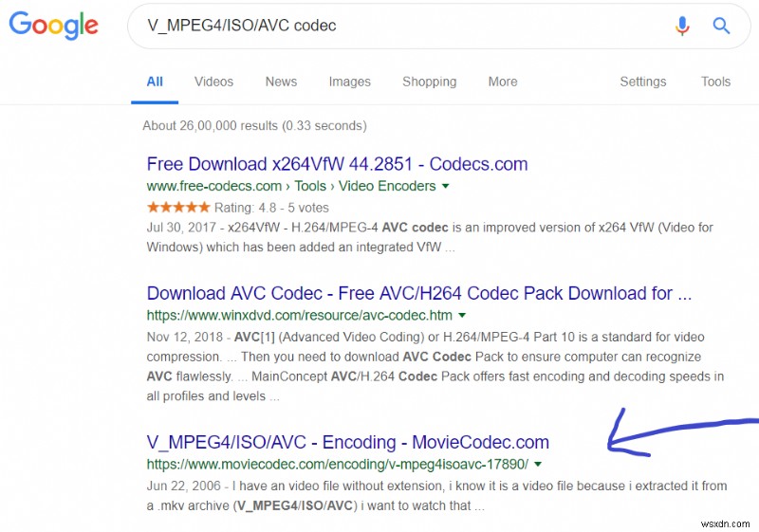Click the search query input field
The width and height of the screenshot is (759, 532).
[398, 26]
